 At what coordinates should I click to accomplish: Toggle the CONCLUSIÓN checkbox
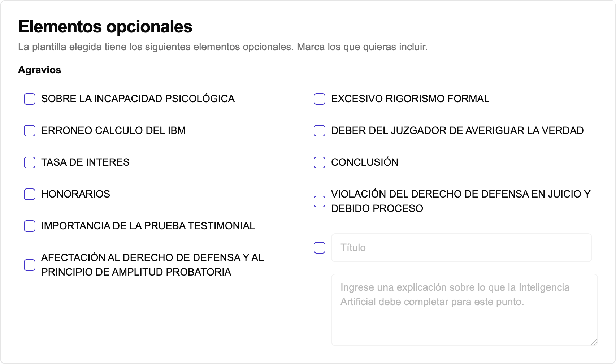[319, 162]
